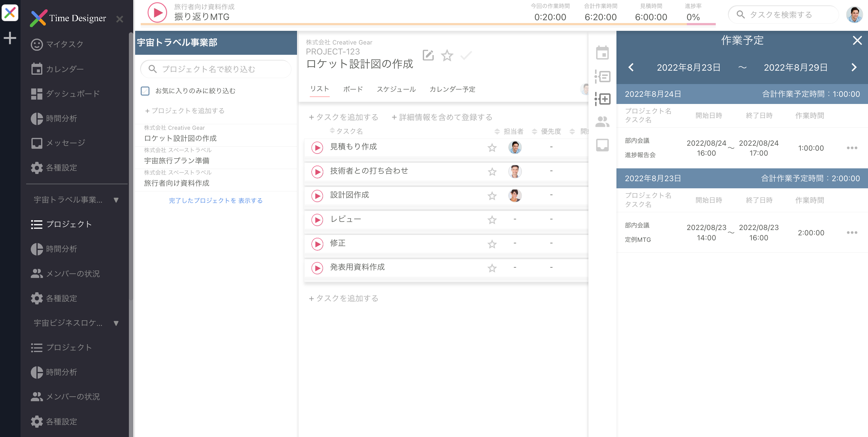Click the plus icon in far-left bar
This screenshot has width=868, height=437.
[x=10, y=38]
